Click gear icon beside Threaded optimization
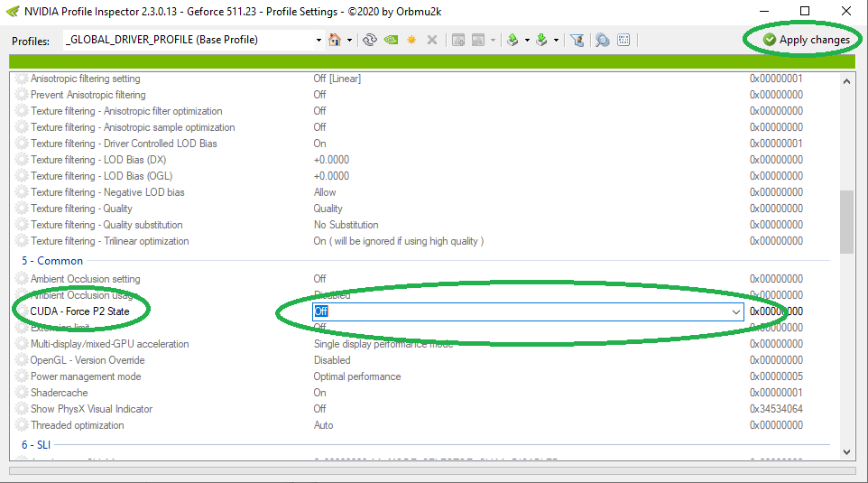This screenshot has height=483, width=868. (21, 425)
